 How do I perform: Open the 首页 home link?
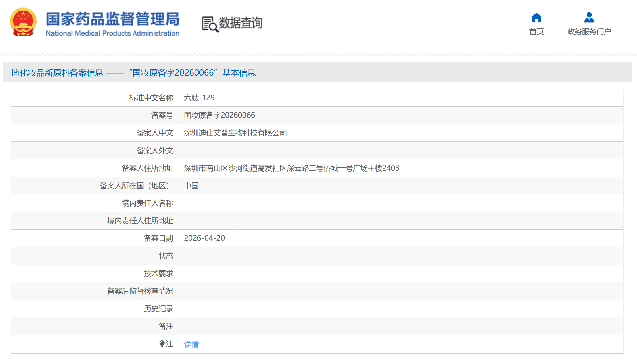pos(536,32)
